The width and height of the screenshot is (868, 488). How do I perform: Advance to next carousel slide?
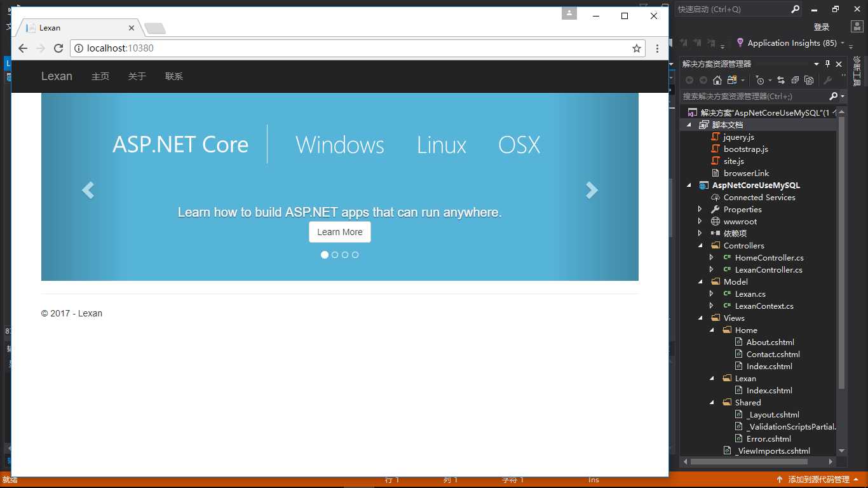click(592, 190)
